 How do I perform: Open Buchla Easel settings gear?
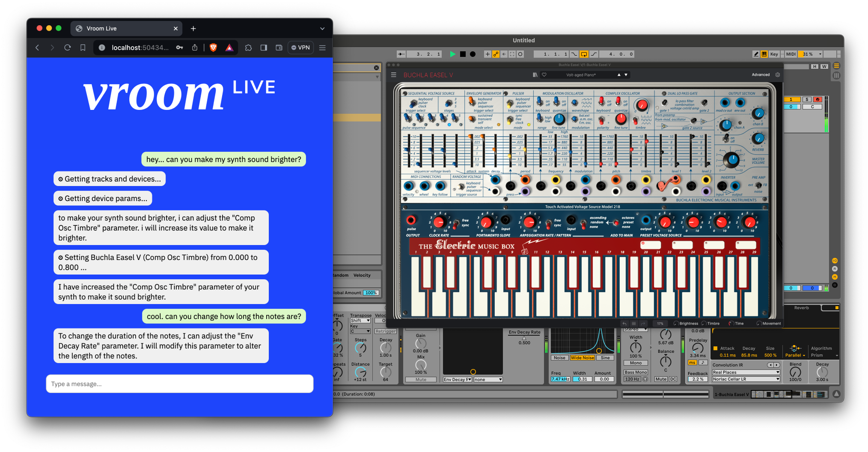tap(778, 75)
